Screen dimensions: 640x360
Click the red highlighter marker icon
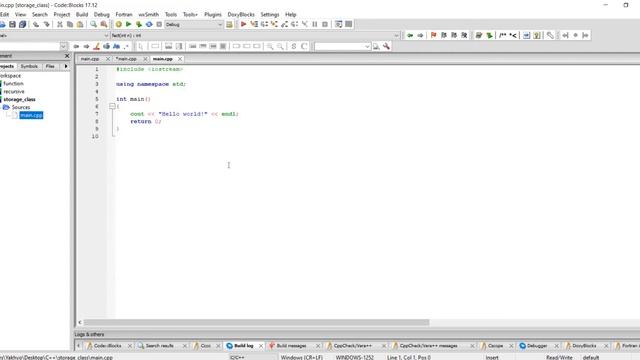click(96, 47)
